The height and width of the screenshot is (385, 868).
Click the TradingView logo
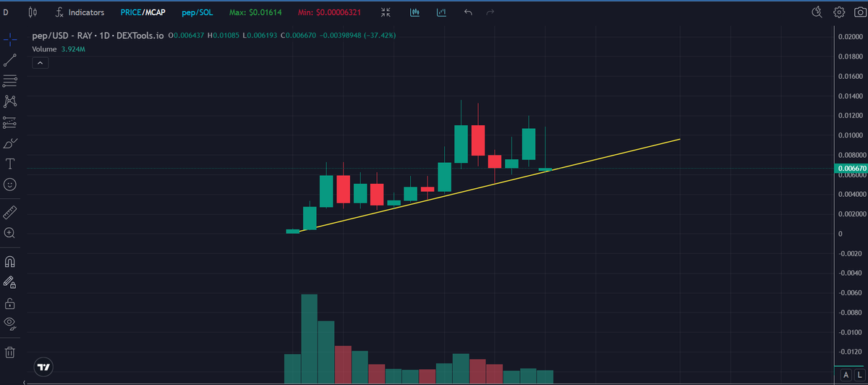pos(44,366)
